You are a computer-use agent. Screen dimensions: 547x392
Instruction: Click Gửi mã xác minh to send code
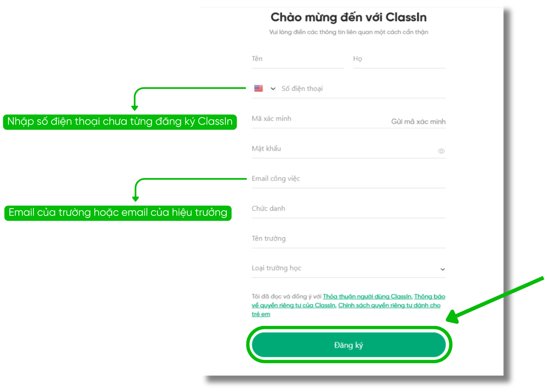pos(418,121)
